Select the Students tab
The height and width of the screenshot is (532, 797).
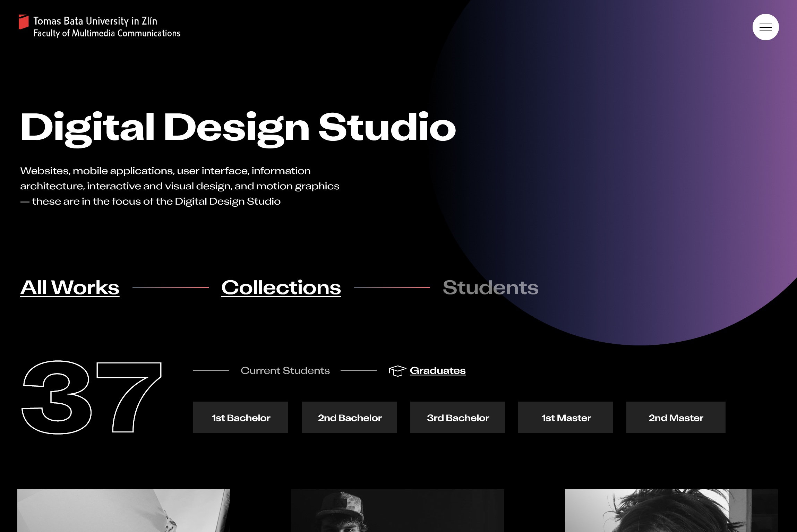tap(490, 288)
